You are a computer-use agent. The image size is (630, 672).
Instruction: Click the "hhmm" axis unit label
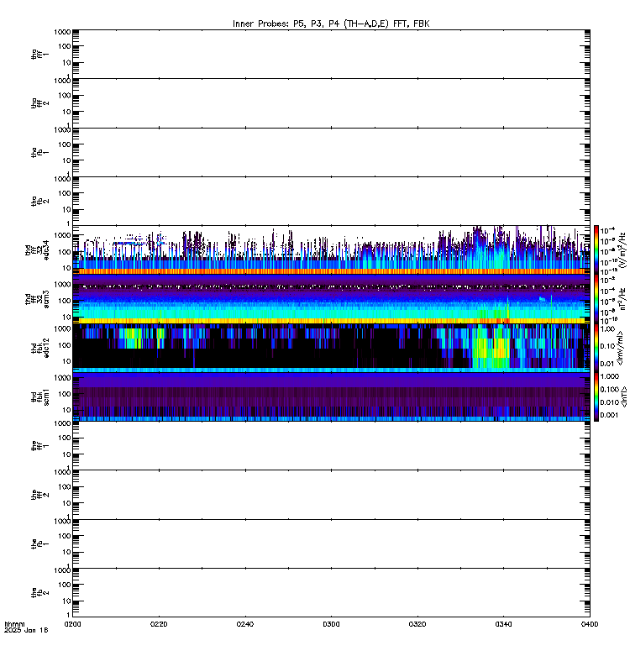coord(14,624)
